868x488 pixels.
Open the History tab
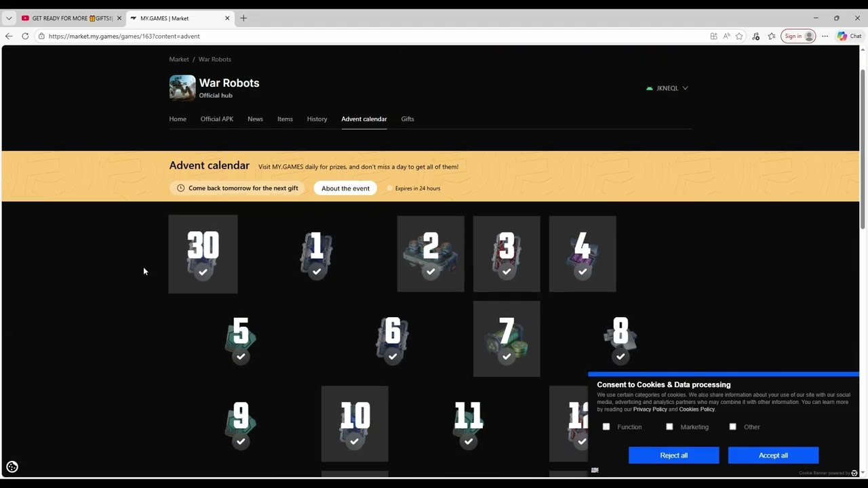pos(317,119)
